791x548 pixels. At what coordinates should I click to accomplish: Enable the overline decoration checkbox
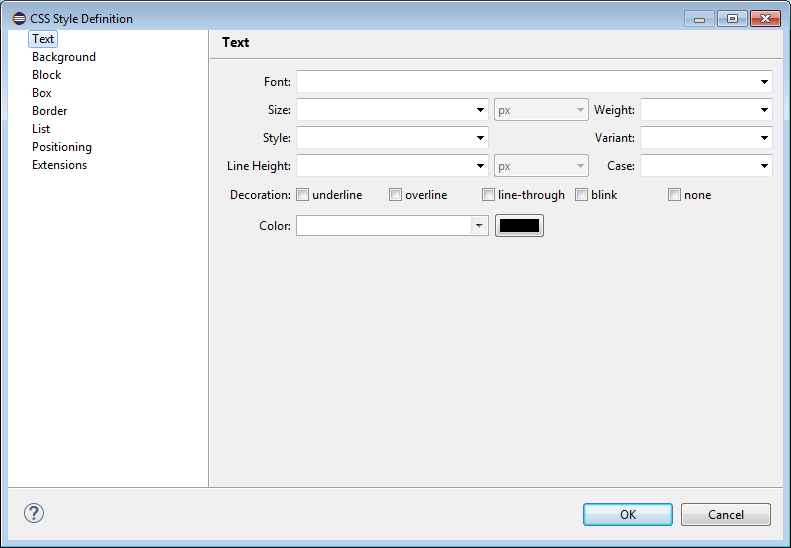[x=395, y=195]
